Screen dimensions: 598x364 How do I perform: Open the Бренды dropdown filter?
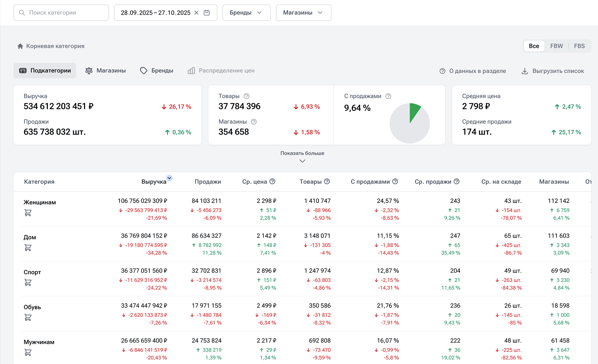tap(246, 13)
